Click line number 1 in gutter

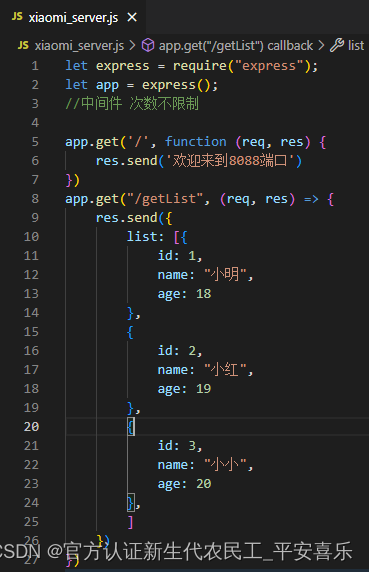pos(35,66)
